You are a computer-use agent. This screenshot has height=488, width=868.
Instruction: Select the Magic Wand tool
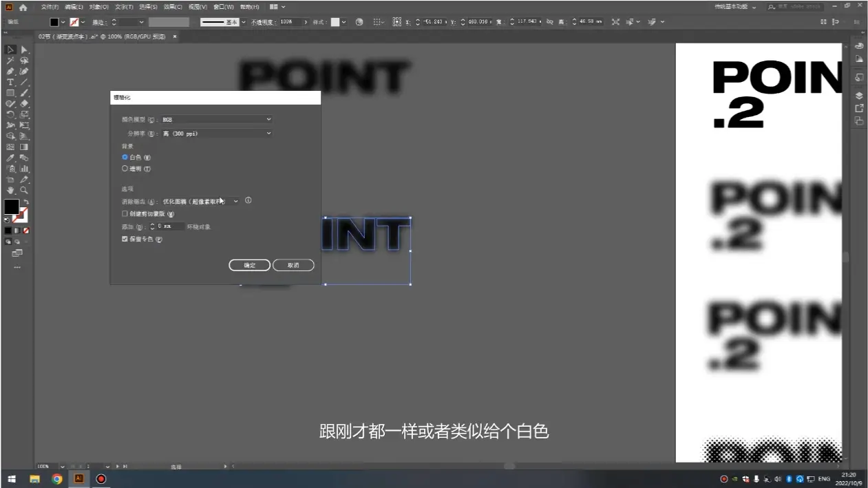[10, 61]
